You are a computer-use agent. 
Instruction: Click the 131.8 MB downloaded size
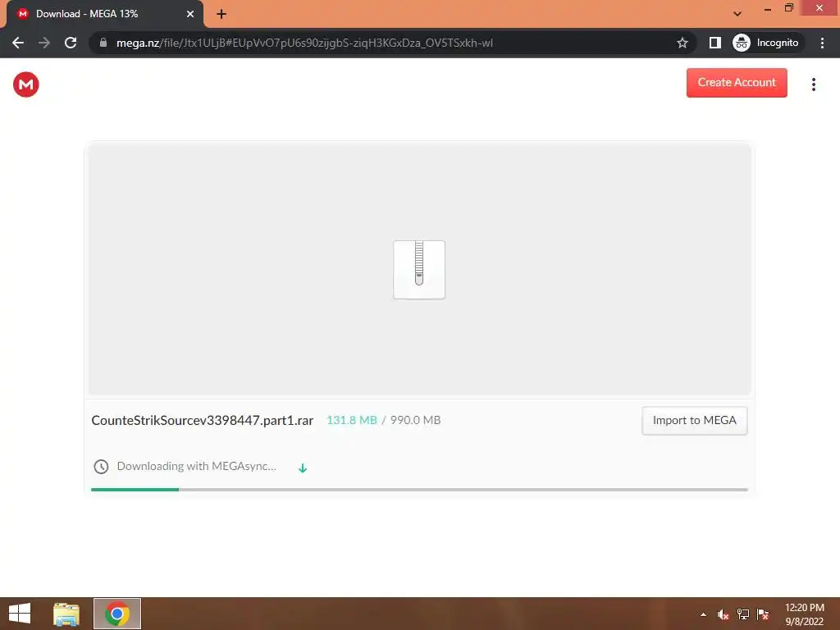pyautogui.click(x=351, y=421)
